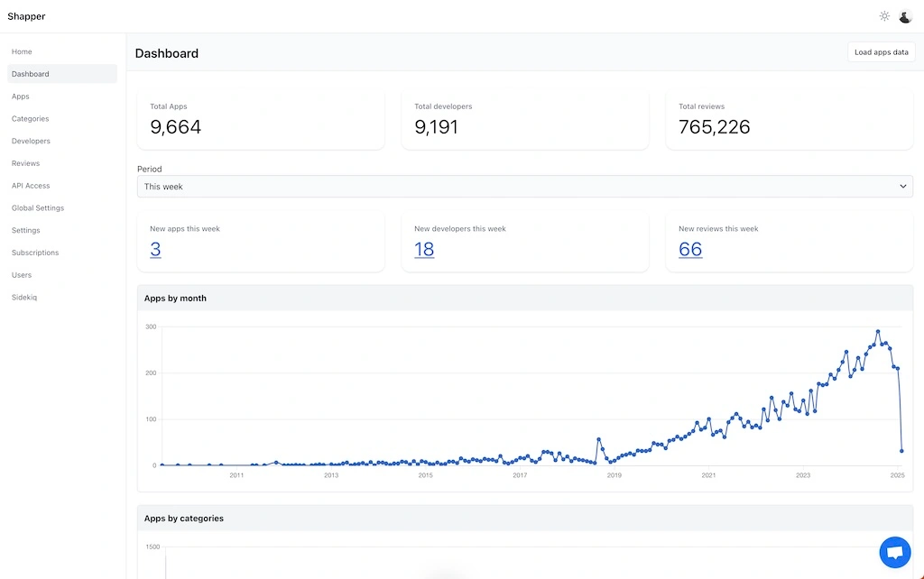
Task: Open Reviews in the sidebar
Action: tap(25, 163)
